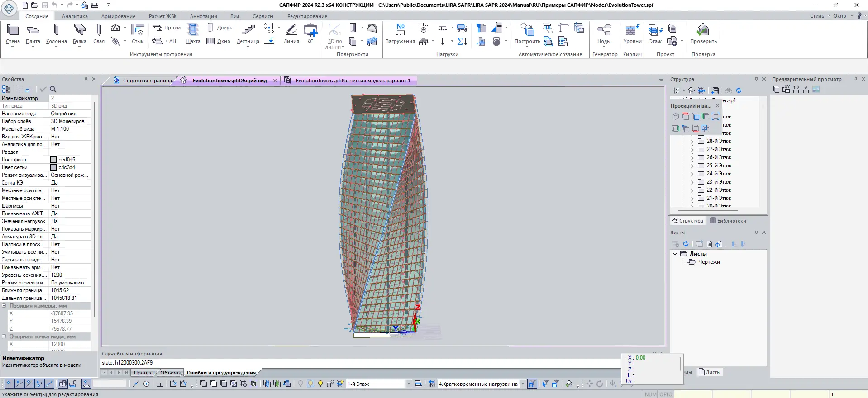
Task: Open the Ошибки и предупреждения tab
Action: (221, 373)
